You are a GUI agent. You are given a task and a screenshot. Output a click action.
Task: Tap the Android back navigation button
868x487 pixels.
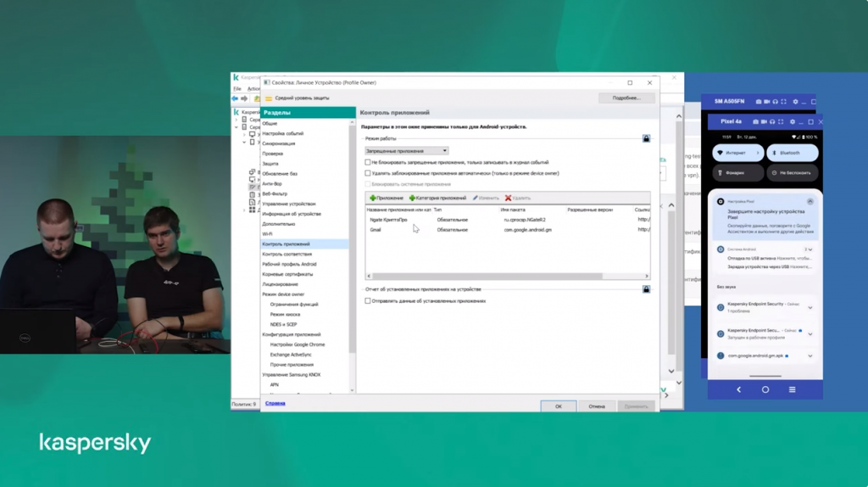click(738, 389)
